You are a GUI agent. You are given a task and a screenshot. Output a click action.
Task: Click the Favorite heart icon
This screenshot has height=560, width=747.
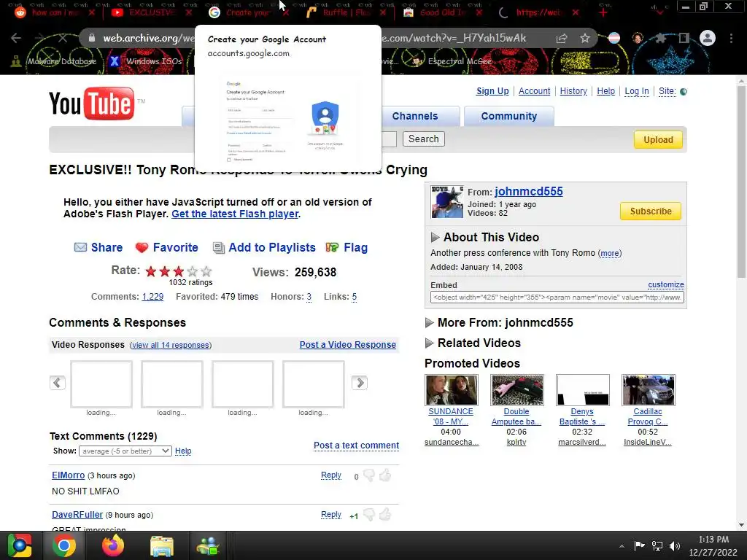(142, 248)
